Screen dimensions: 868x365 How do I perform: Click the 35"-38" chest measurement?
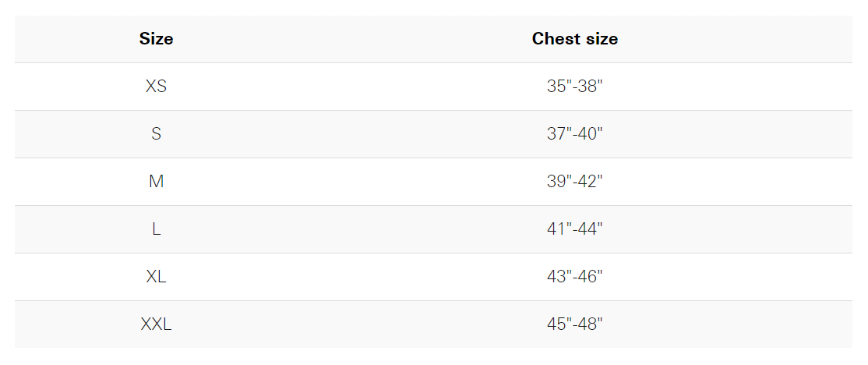pyautogui.click(x=574, y=87)
